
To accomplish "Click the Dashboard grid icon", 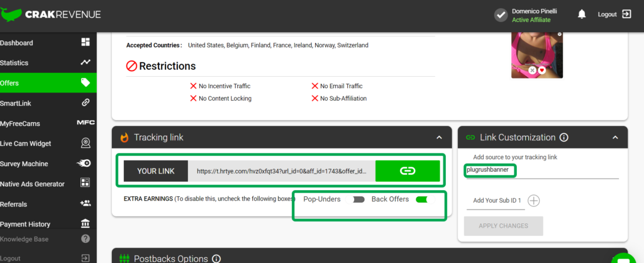I will [x=86, y=42].
